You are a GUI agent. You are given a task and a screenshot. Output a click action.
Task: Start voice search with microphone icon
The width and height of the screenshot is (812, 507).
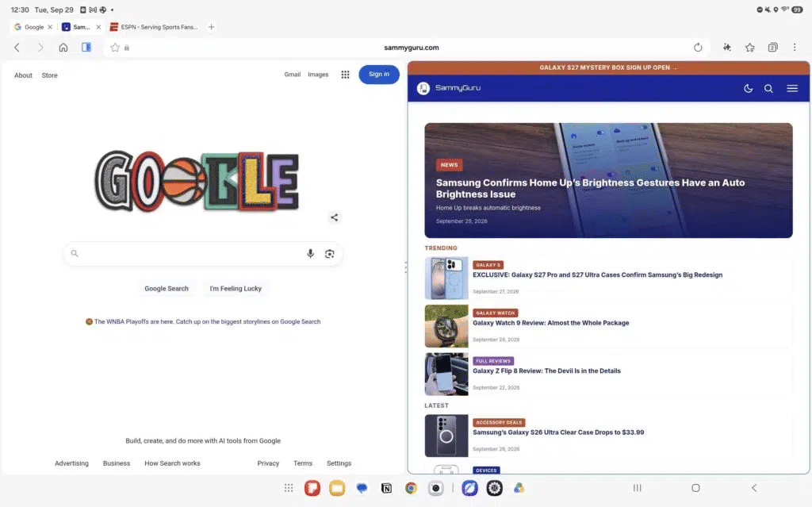point(310,254)
